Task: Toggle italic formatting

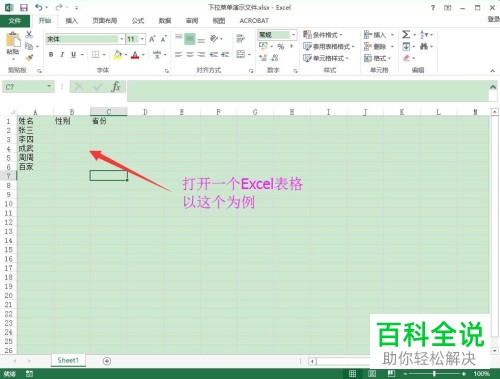Action: pos(62,55)
